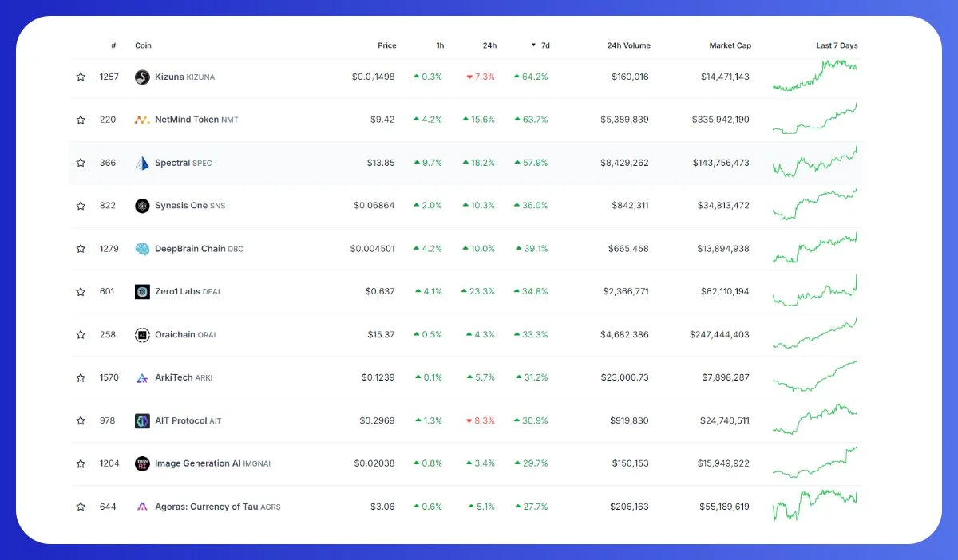This screenshot has height=560, width=958.
Task: Toggle star for Image Generation AI
Action: click(x=81, y=464)
